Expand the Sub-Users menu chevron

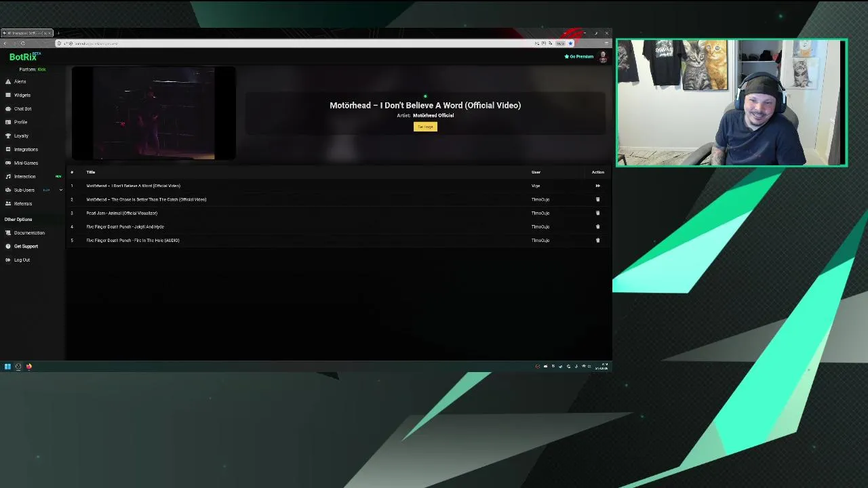(x=60, y=190)
